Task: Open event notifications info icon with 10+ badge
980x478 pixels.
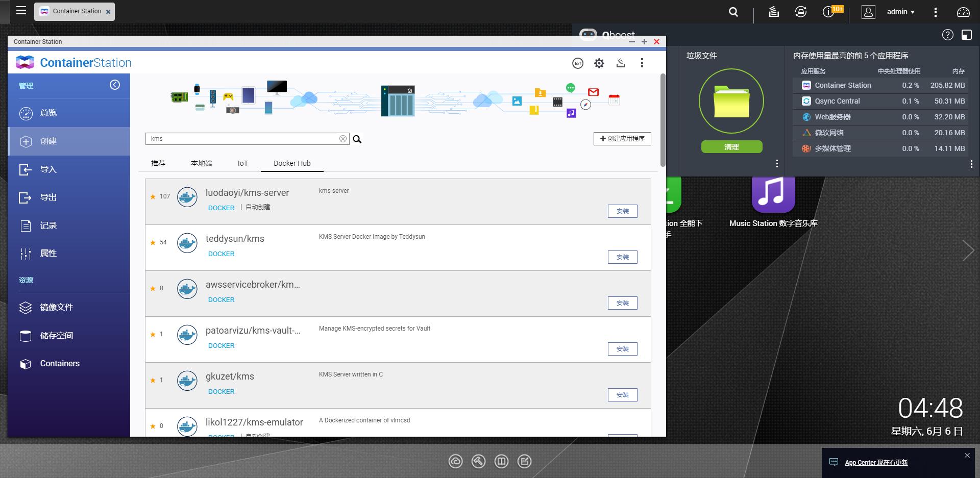Action: (829, 12)
